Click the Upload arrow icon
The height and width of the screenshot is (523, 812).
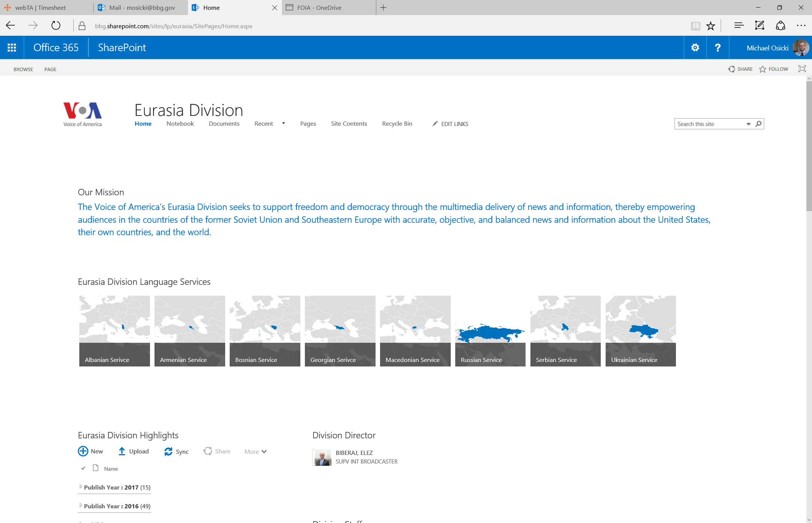(122, 451)
